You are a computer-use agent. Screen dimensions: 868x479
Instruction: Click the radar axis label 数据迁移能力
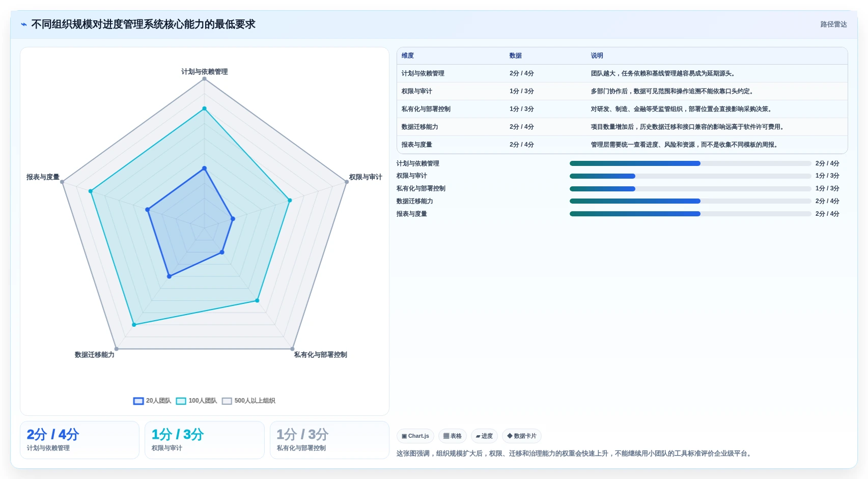coord(95,355)
